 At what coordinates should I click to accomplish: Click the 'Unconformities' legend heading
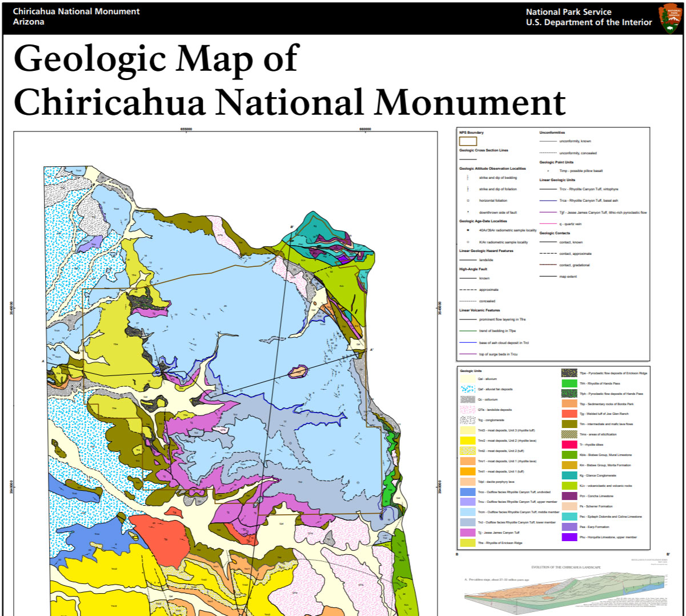[x=552, y=133]
